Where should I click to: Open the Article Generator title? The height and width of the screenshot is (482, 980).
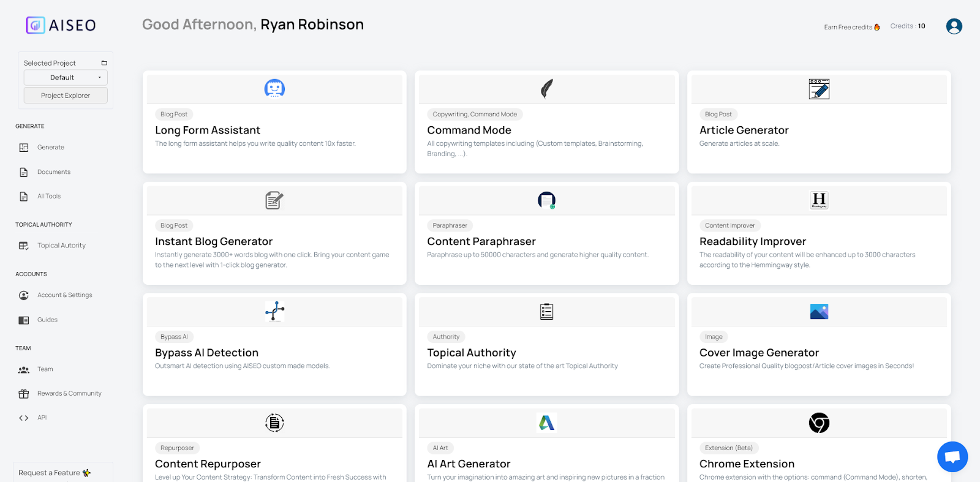point(744,130)
